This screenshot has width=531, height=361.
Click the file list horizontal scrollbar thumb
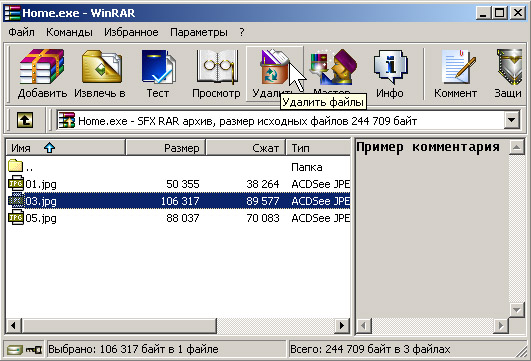(x=119, y=326)
